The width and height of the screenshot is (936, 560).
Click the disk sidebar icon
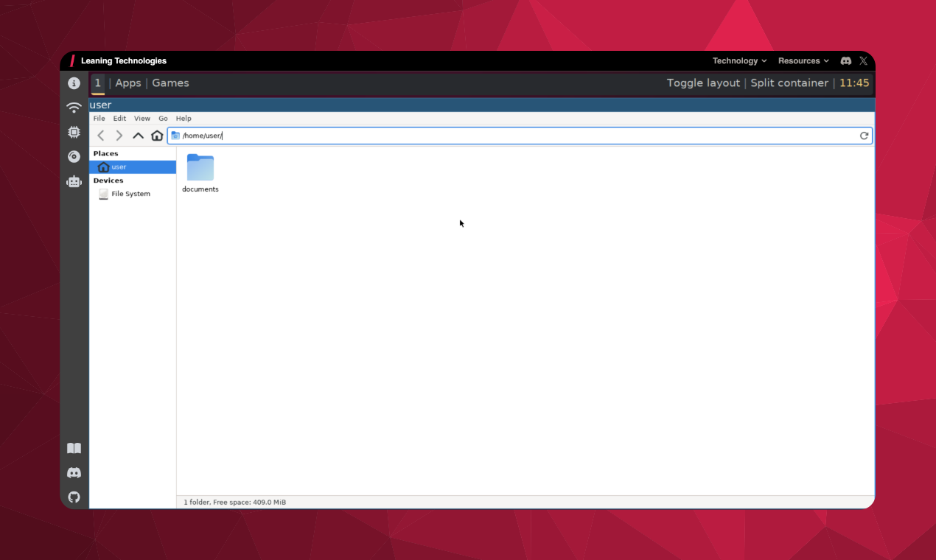click(x=74, y=156)
